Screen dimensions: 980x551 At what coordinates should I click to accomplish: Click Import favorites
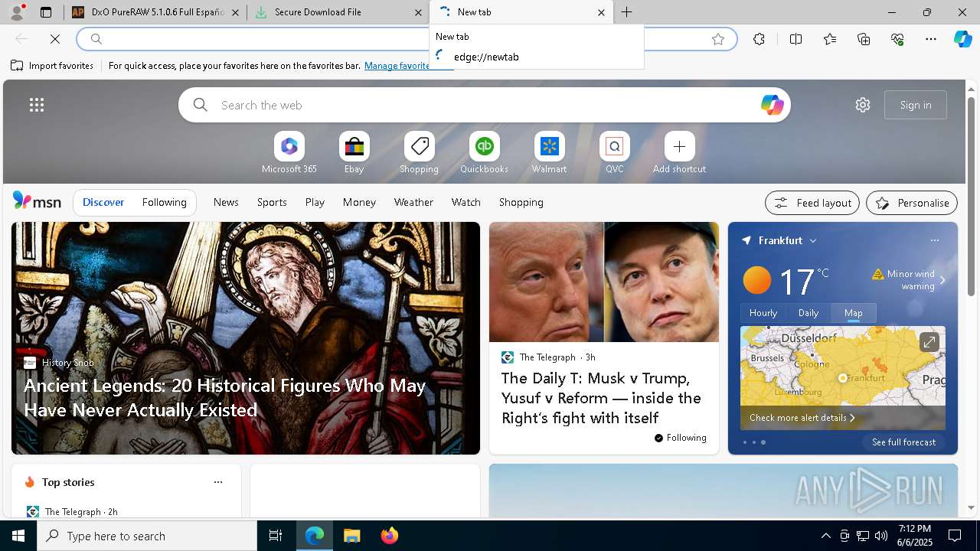(x=52, y=66)
